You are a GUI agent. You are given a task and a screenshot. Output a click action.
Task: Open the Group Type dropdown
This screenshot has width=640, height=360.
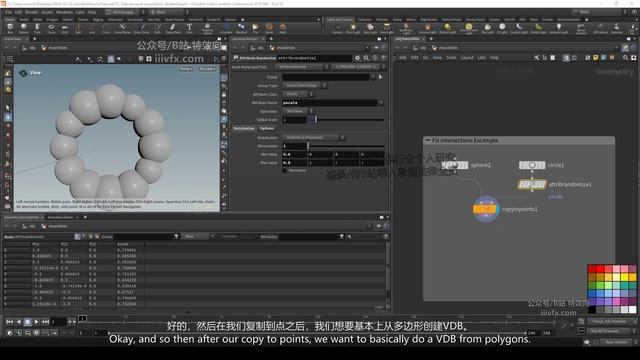[304, 86]
